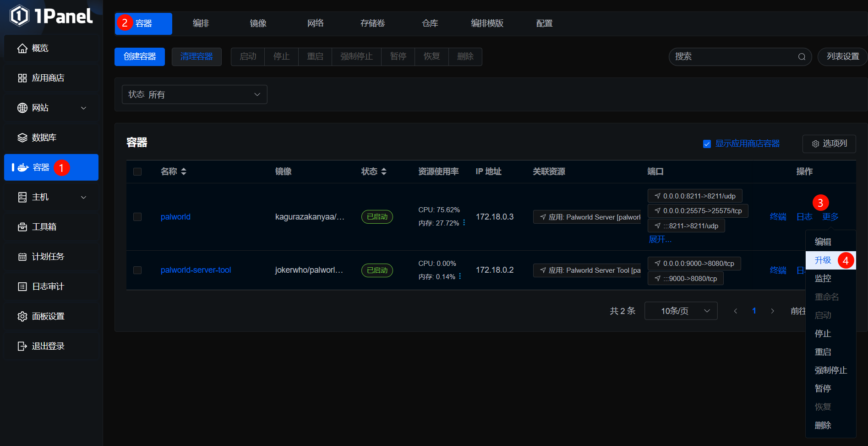Sort by 名称 using the sort arrows
The width and height of the screenshot is (868, 446).
184,171
